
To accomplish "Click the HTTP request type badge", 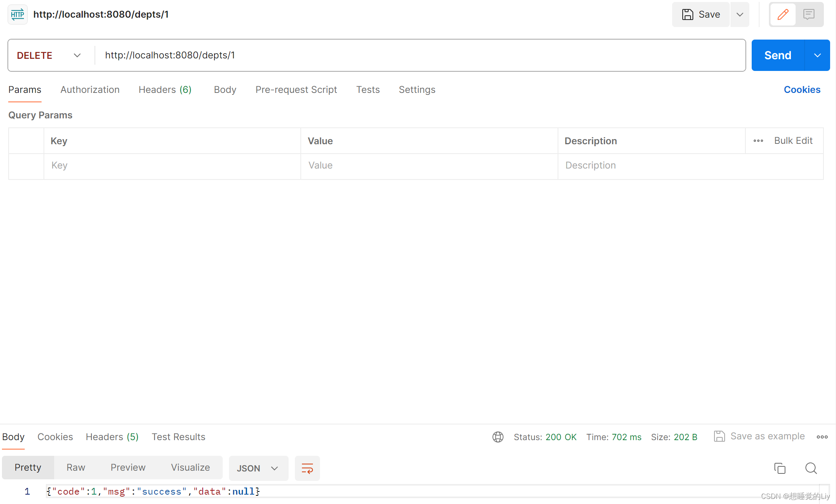I will click(x=18, y=15).
